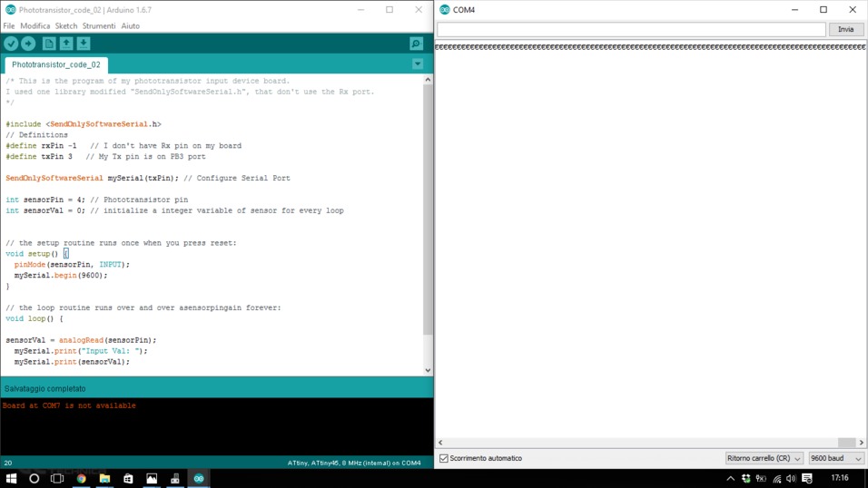Click the 'mySerial.print(sensorVal);' line
Image resolution: width=868 pixels, height=488 pixels.
point(72,362)
